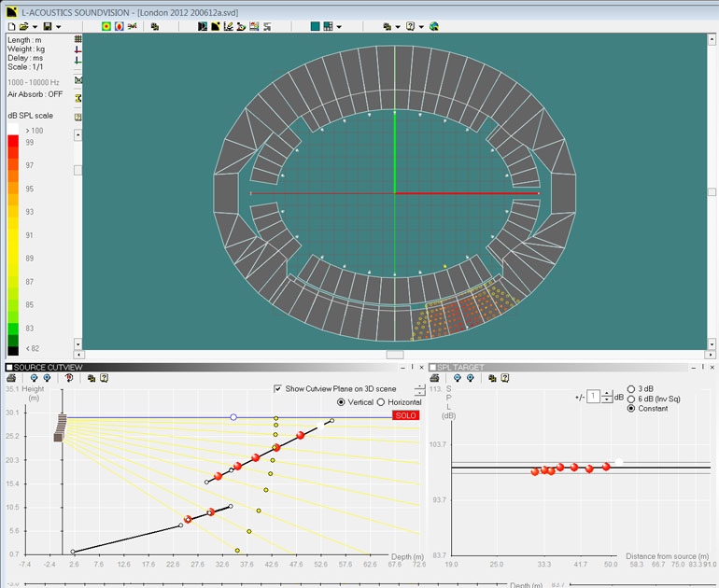Click the grey arrows toolbar icon
Viewport: 719px width, 588px height.
pyautogui.click(x=267, y=26)
